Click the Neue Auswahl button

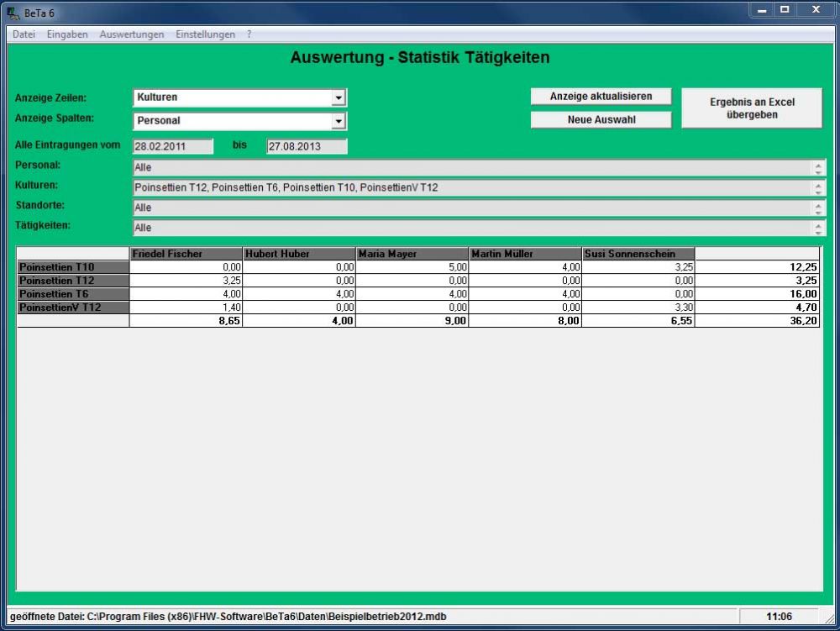click(x=601, y=120)
